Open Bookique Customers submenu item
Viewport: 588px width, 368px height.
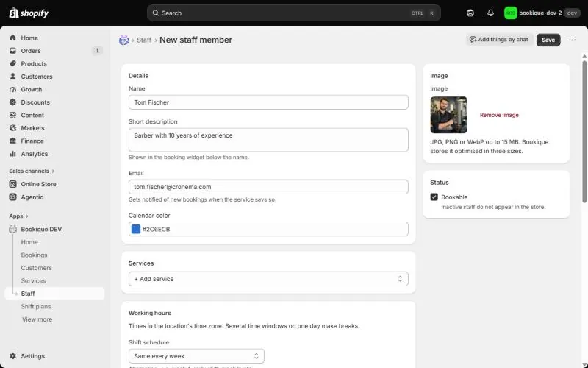point(36,268)
